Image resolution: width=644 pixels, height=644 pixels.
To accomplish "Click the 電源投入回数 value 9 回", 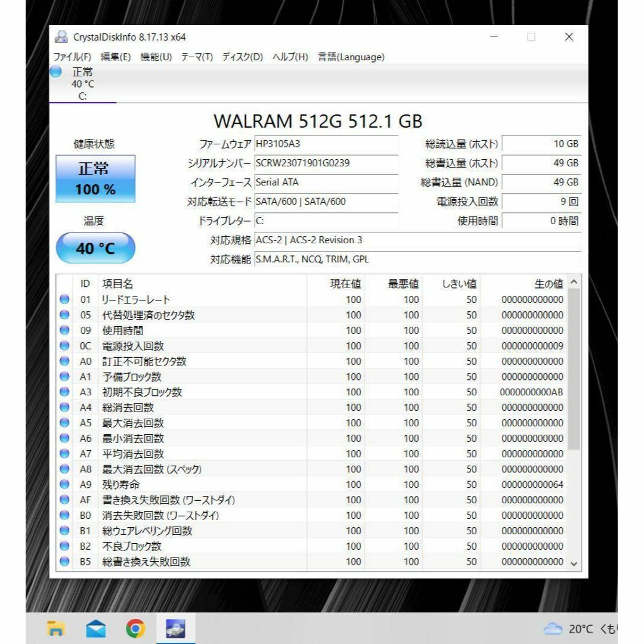I will pos(541,202).
